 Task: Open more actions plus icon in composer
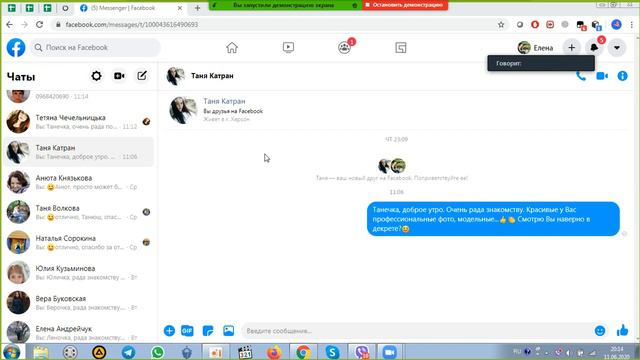click(169, 331)
